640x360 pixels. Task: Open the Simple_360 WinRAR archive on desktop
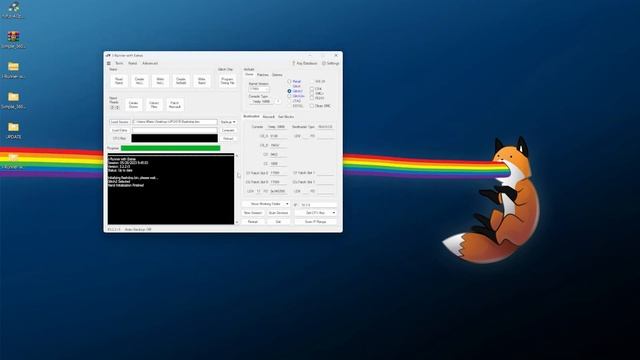pos(13,40)
